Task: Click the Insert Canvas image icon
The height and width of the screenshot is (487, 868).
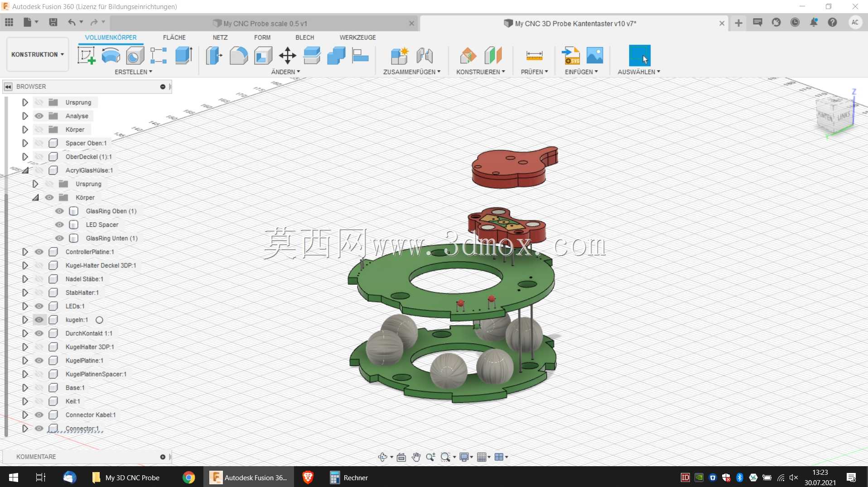Action: [595, 56]
